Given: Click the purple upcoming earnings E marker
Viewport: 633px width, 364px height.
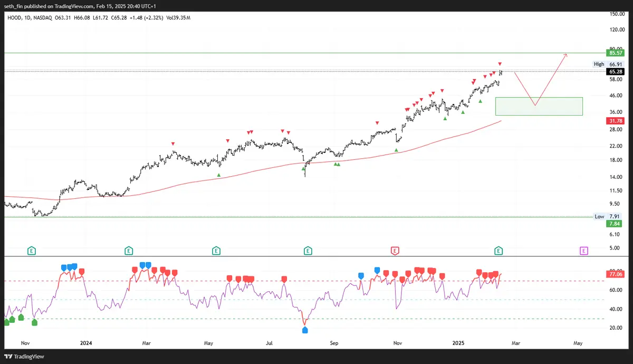Looking at the screenshot, I should point(584,251).
